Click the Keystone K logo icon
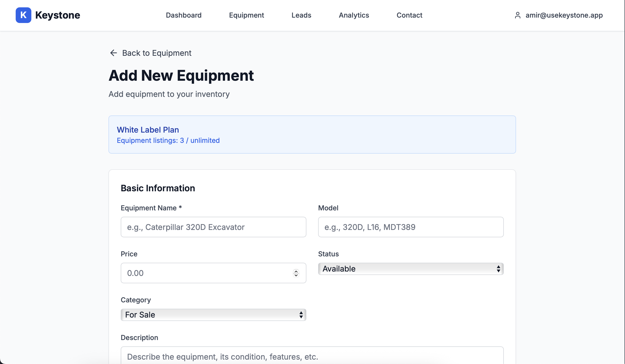625x364 pixels. (23, 15)
